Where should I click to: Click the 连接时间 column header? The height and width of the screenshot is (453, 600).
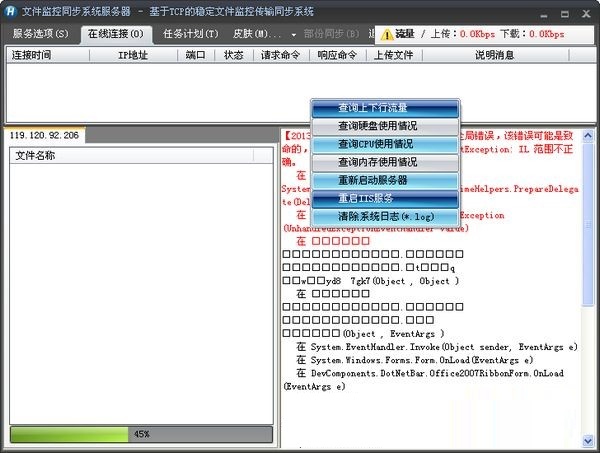click(36, 55)
